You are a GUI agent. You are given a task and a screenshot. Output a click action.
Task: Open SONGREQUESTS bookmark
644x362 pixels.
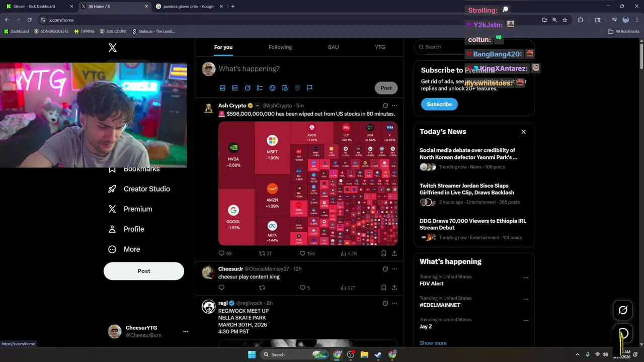pyautogui.click(x=51, y=31)
